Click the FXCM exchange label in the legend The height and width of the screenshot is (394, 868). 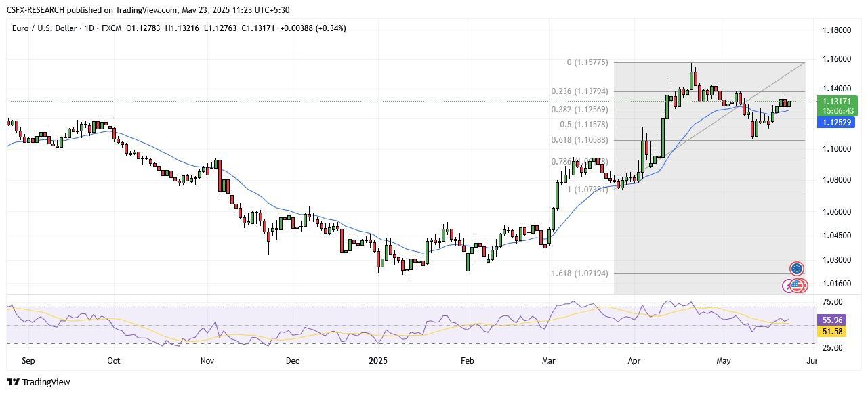(111, 28)
